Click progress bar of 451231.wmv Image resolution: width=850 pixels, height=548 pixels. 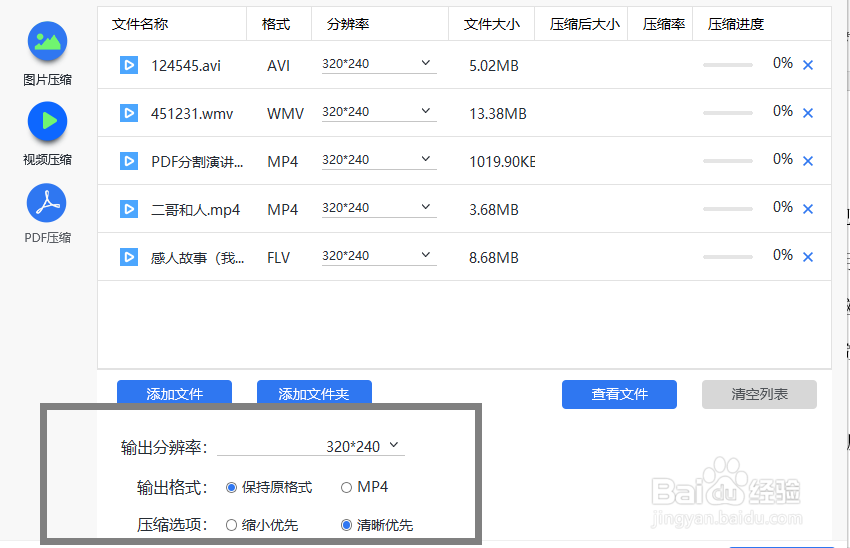(x=728, y=113)
